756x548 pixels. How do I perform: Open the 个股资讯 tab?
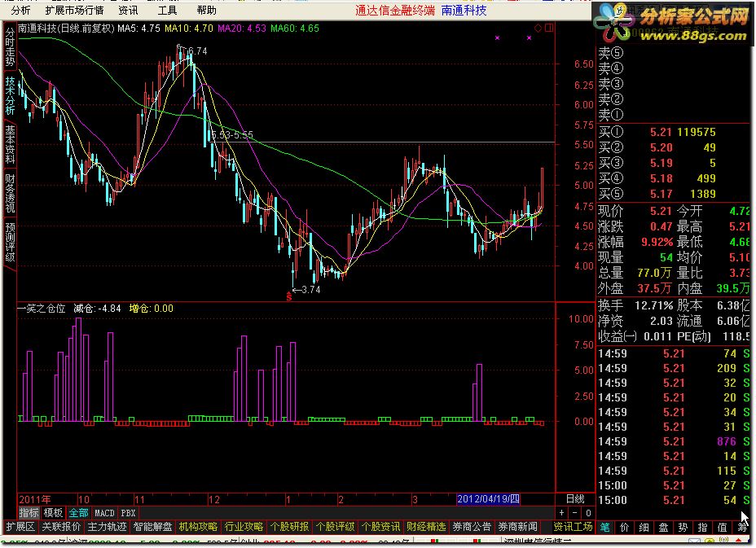click(x=381, y=527)
